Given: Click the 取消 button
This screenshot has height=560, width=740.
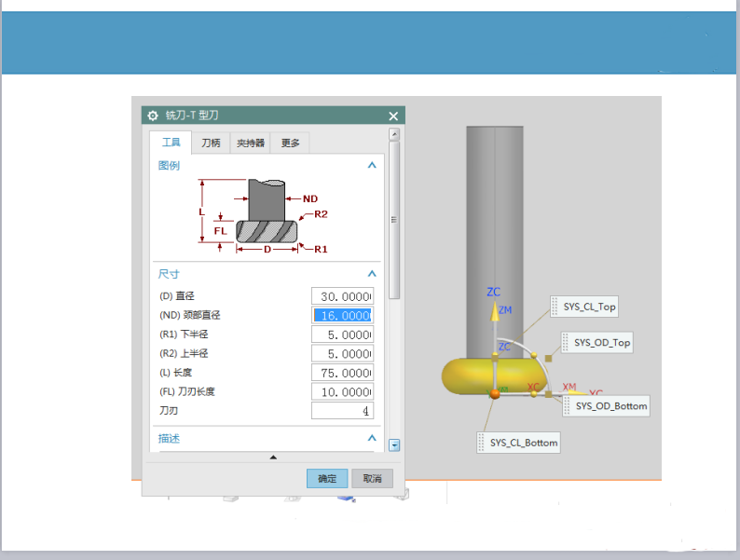Looking at the screenshot, I should click(372, 478).
